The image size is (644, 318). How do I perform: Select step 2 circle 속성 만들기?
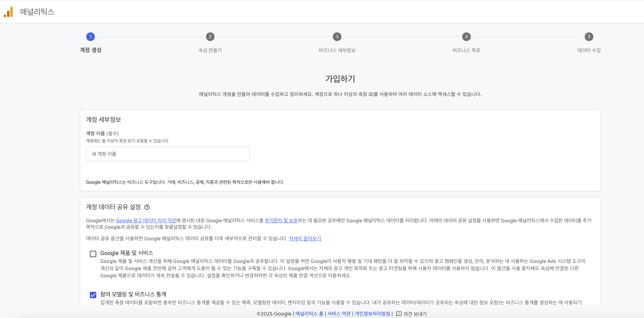click(210, 37)
